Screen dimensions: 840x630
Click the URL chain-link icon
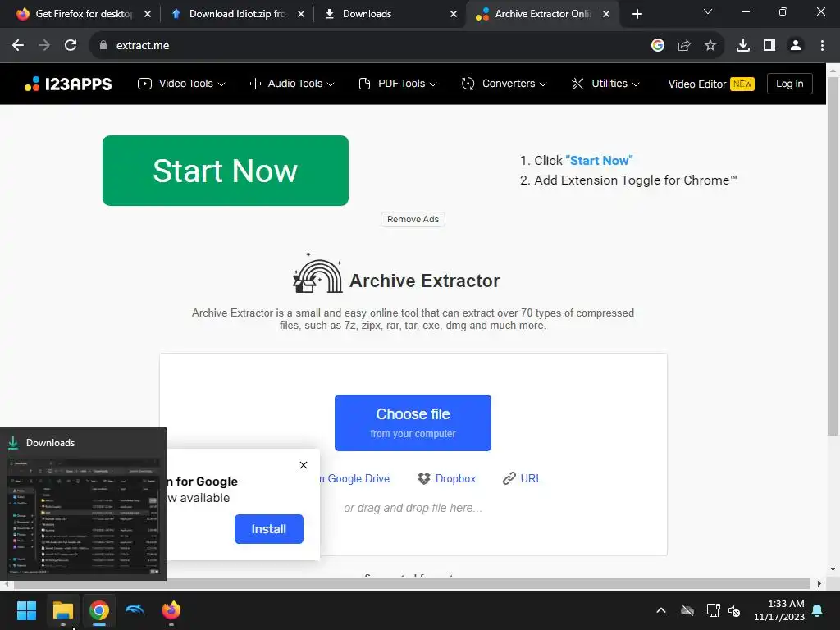(509, 478)
